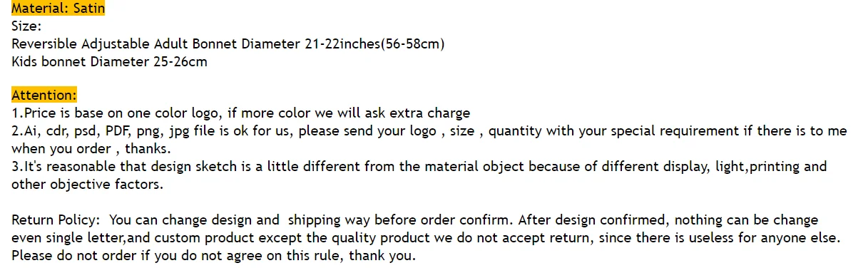The height and width of the screenshot is (268, 868).
Task: Click the Reversible Adjustable Adult Bonnet line
Action: pos(228,44)
